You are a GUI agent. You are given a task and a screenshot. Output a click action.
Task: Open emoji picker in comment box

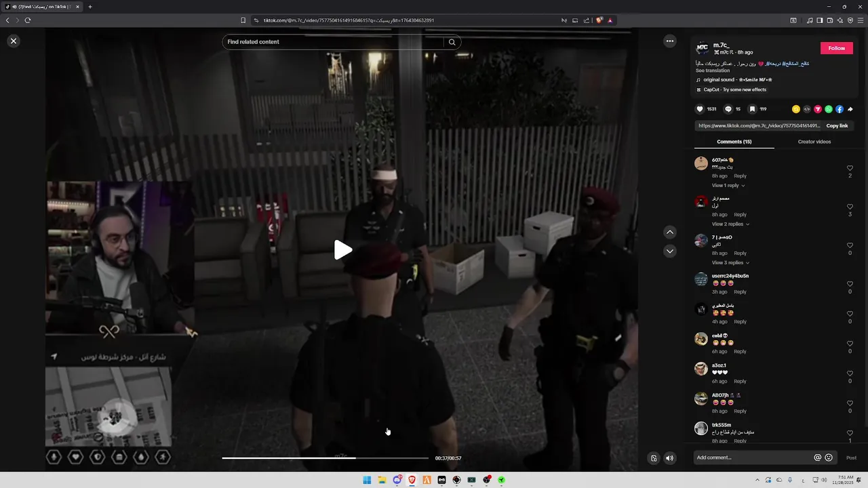pyautogui.click(x=829, y=457)
